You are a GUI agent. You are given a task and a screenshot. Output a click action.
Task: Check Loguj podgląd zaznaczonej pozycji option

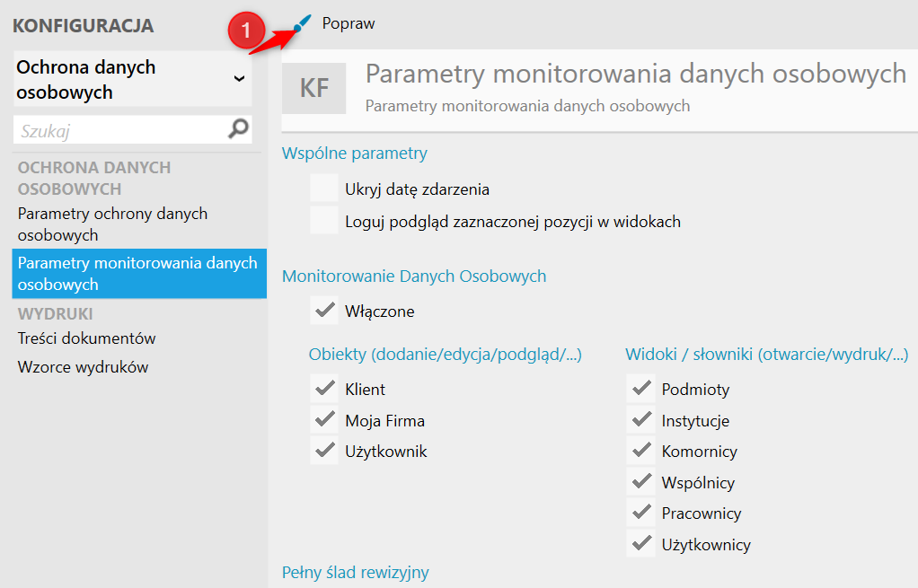pos(323,221)
